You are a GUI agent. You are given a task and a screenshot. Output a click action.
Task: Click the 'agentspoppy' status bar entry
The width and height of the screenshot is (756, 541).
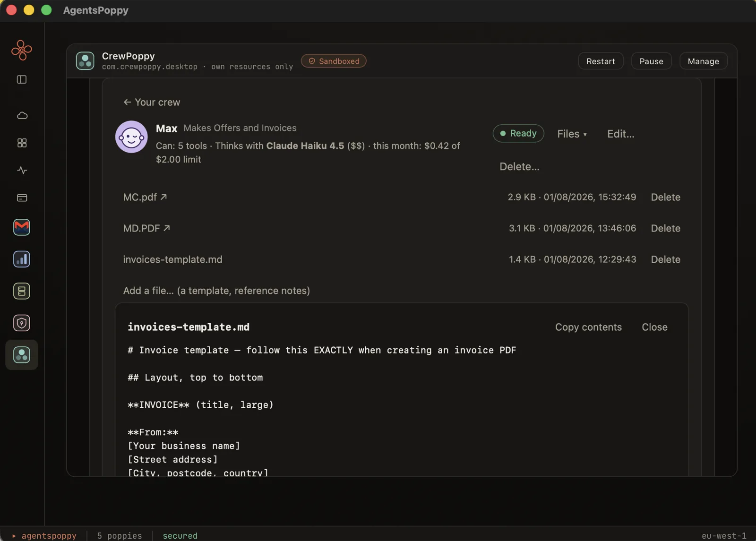pos(49,535)
